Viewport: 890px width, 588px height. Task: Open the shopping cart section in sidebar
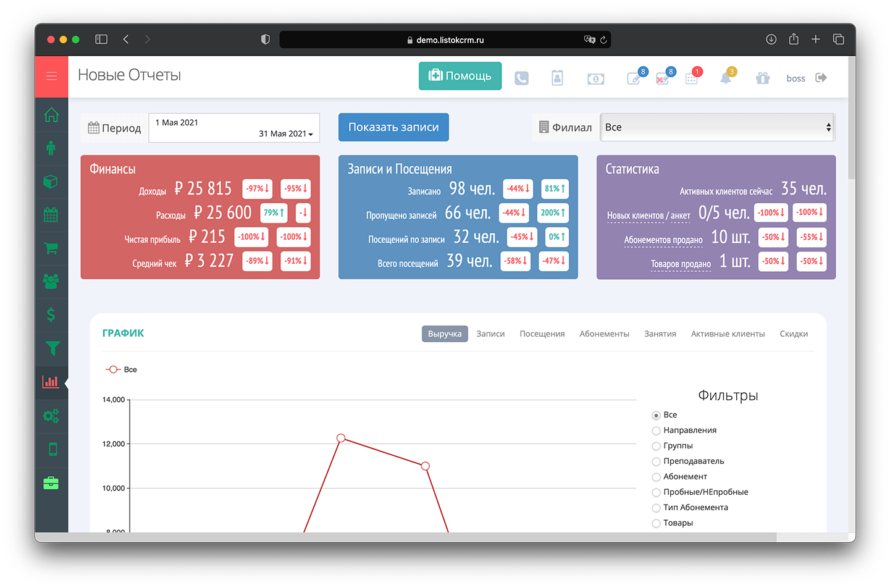[51, 248]
